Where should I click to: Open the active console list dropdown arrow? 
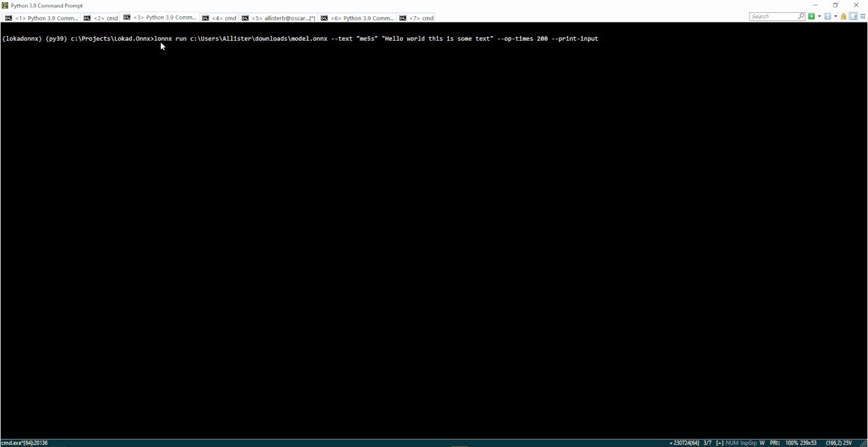[835, 16]
